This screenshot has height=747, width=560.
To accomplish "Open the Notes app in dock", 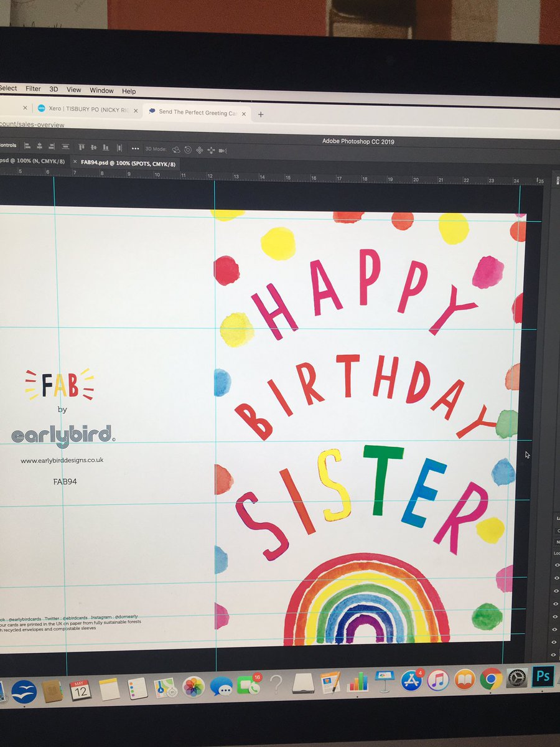I will tap(109, 689).
